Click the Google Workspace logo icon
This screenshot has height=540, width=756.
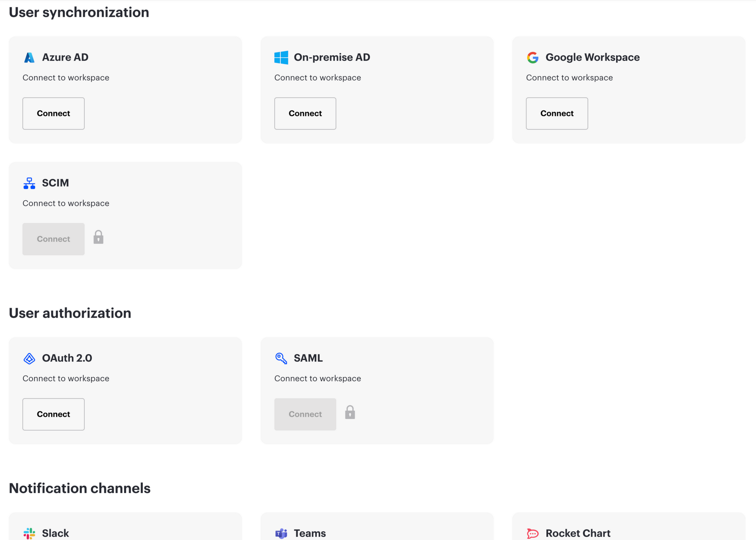click(x=532, y=58)
